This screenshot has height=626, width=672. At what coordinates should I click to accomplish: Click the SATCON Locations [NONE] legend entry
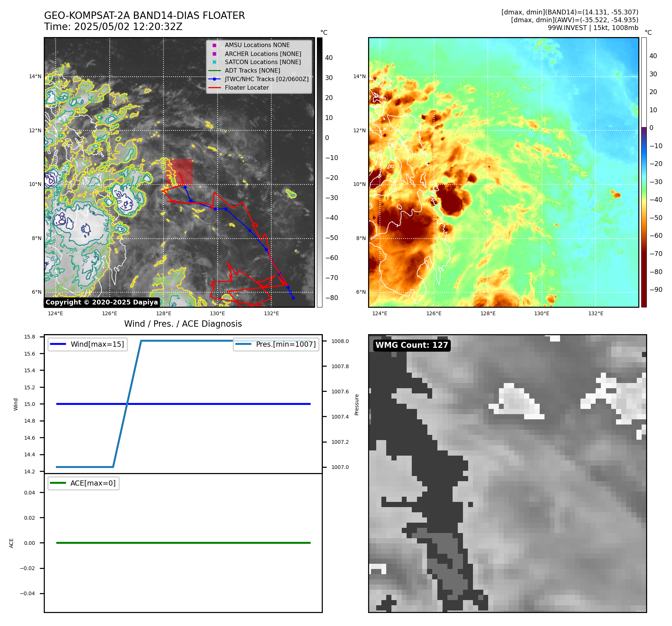click(x=263, y=62)
